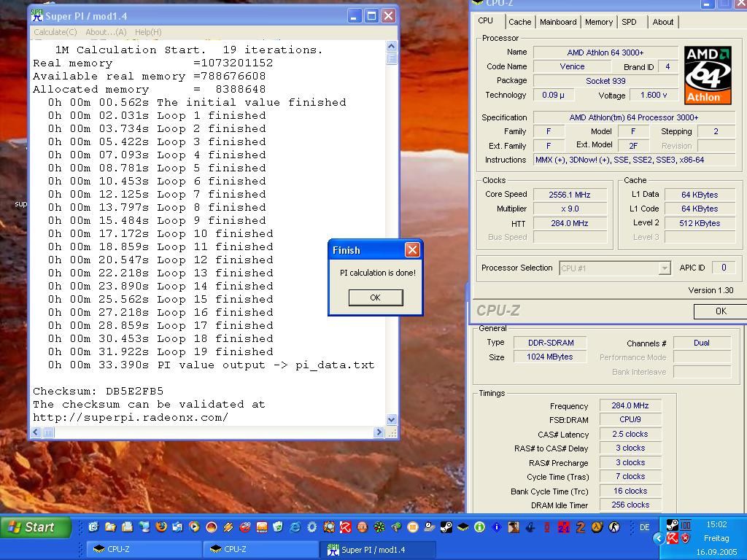This screenshot has width=747, height=560.
Task: Open antivirus umbrella icon in system tray
Action: [x=672, y=538]
